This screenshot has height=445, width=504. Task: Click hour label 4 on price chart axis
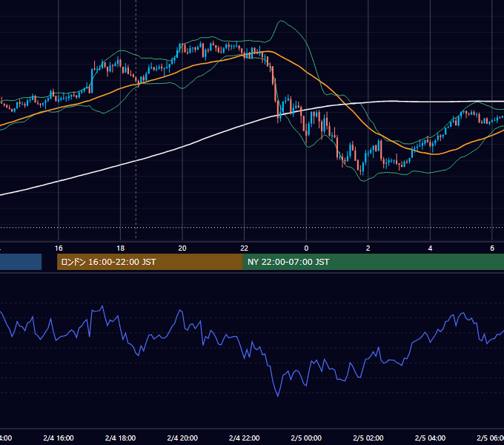[430, 248]
